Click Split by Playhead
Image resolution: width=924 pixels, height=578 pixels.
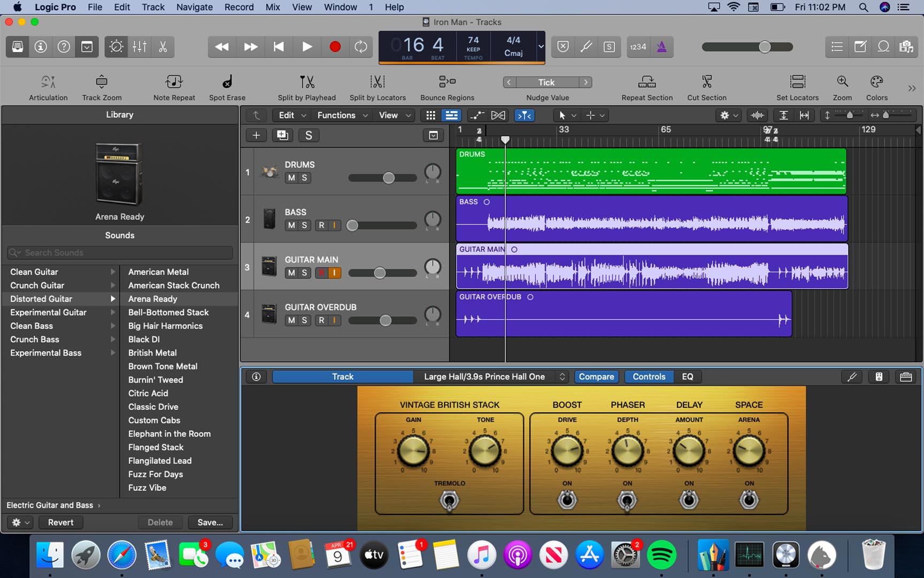point(307,87)
